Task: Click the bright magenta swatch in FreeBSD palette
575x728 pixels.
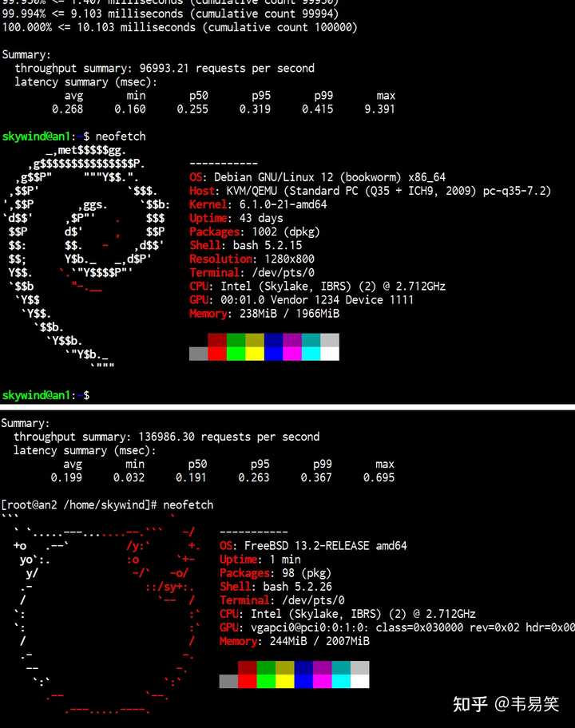Action: [x=323, y=681]
